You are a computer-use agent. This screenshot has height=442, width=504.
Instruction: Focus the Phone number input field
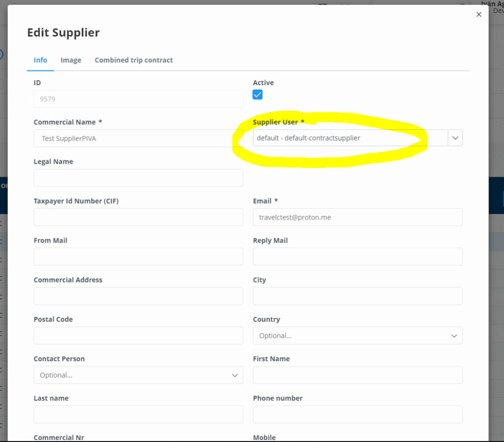(357, 414)
